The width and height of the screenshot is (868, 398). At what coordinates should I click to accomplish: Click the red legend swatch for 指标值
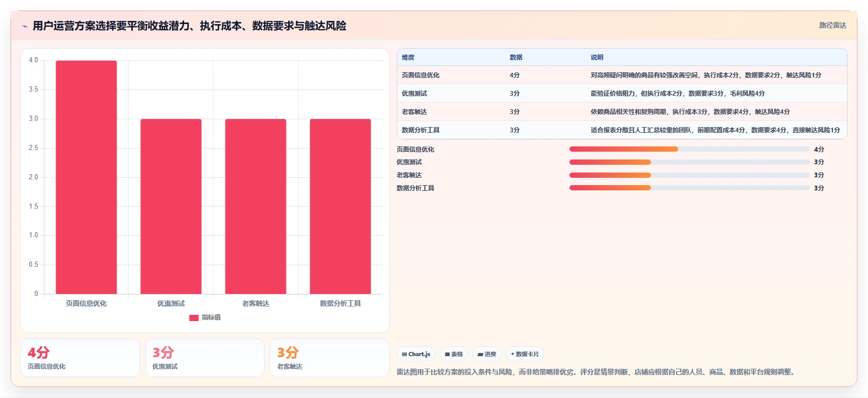tap(194, 317)
